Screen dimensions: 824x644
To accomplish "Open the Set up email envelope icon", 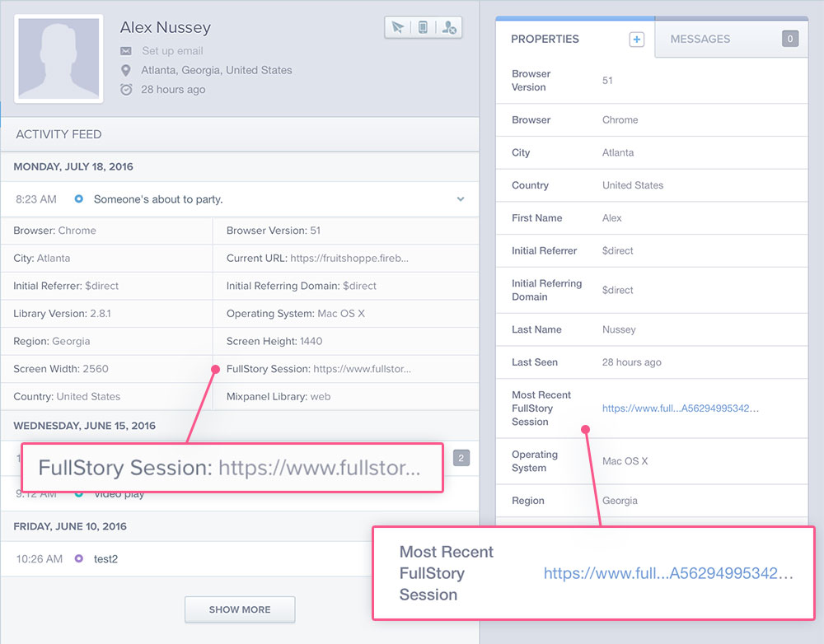I will pos(124,50).
